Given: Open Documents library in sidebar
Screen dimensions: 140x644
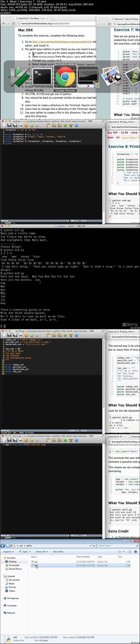Looking at the screenshot, I should [14, 580].
